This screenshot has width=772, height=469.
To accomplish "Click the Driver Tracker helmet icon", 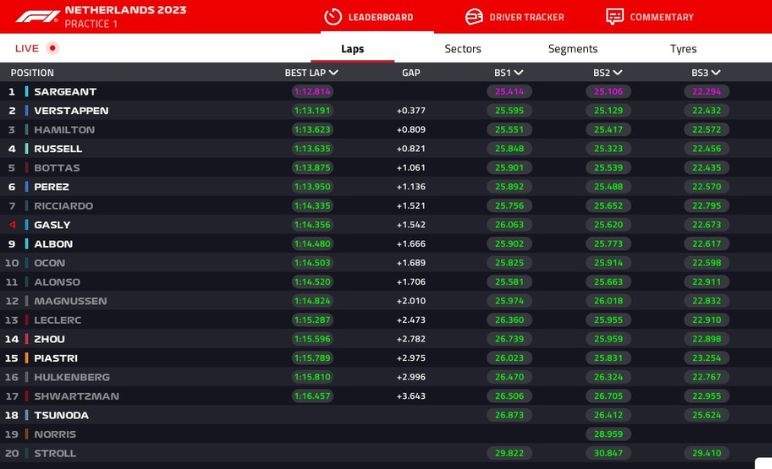I will pos(474,17).
